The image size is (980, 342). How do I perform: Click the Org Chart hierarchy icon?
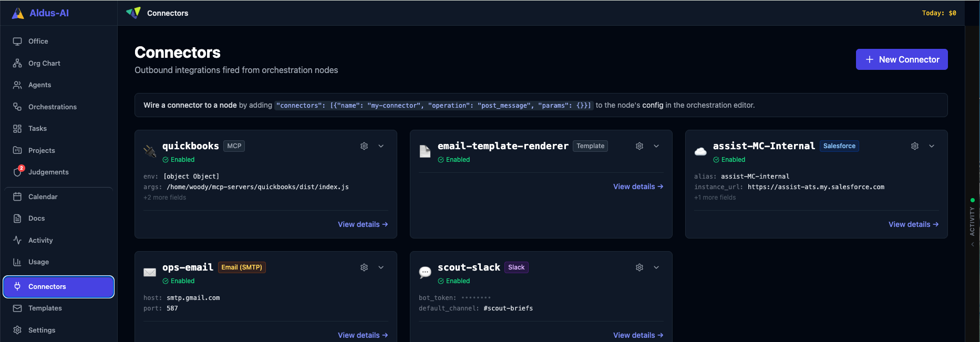point(17,63)
